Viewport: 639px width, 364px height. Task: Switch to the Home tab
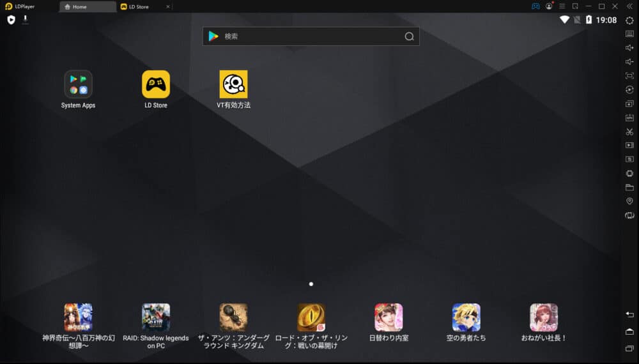click(88, 7)
